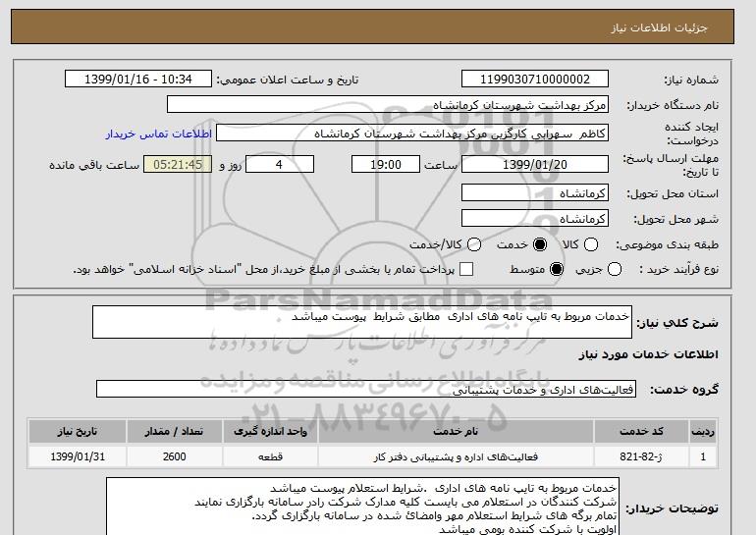Screen dimensions: 756x535
Task: Click the نام خدمت column header
Action: click(x=456, y=431)
